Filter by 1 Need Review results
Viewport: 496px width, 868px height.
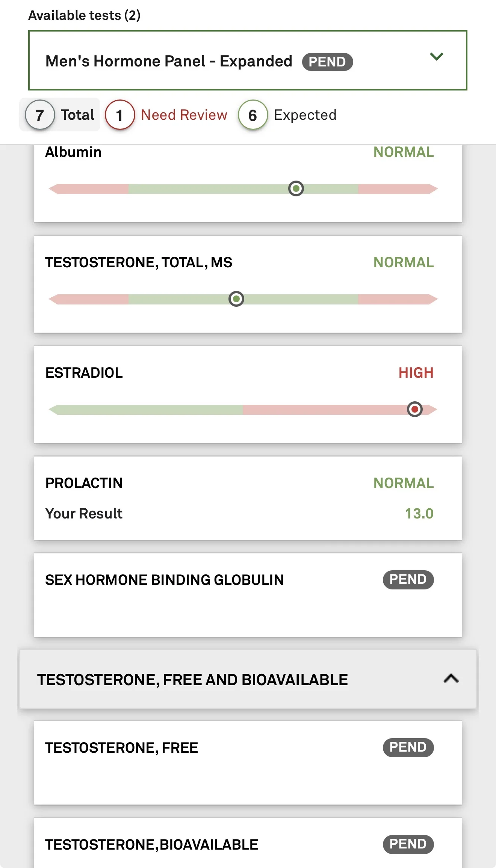pos(166,115)
